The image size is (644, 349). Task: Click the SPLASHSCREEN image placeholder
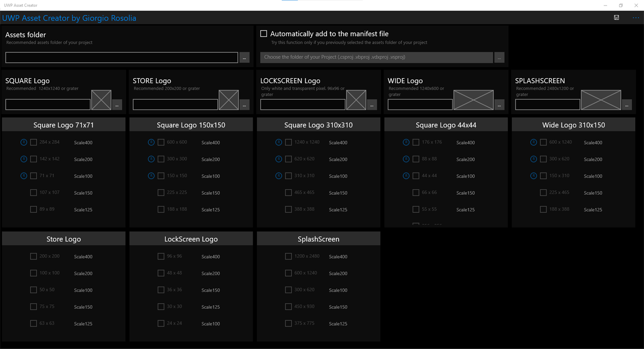601,100
